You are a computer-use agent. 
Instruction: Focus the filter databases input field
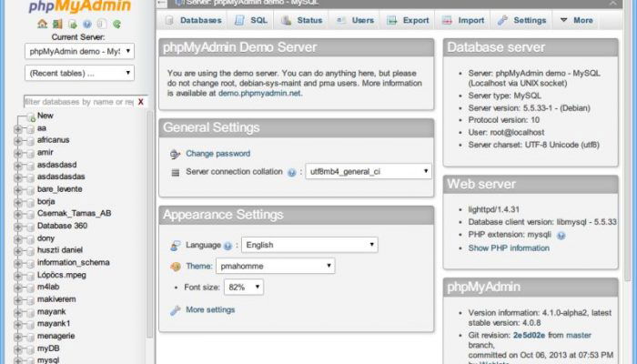tap(79, 102)
